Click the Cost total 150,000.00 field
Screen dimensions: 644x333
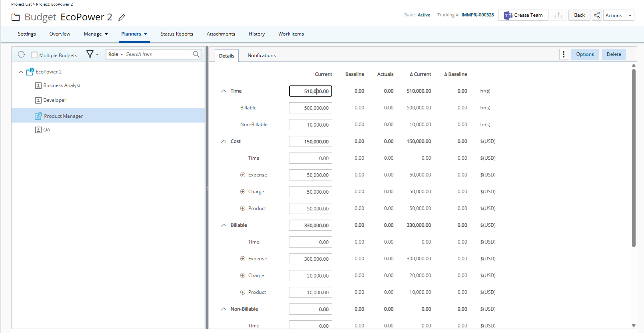[x=311, y=141]
